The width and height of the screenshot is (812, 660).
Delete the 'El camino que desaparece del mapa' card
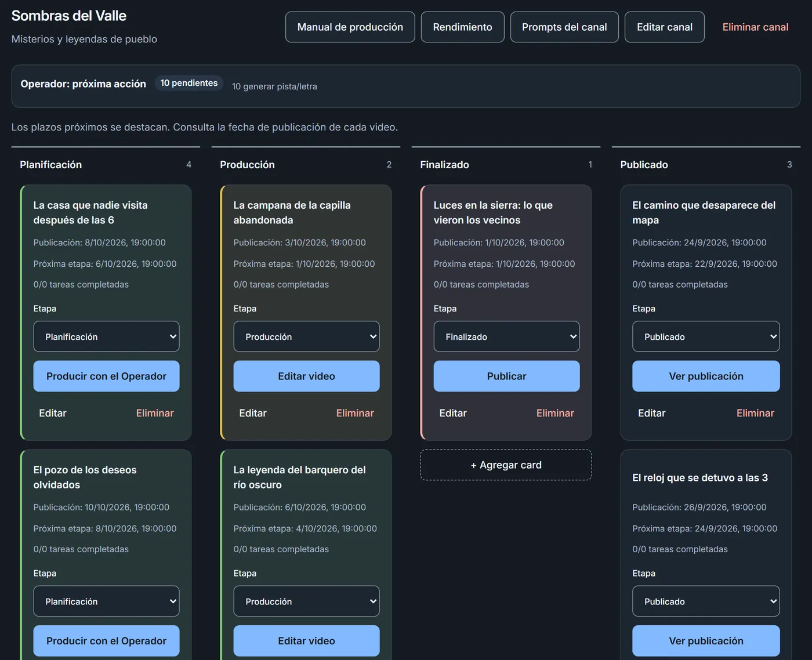coord(755,413)
